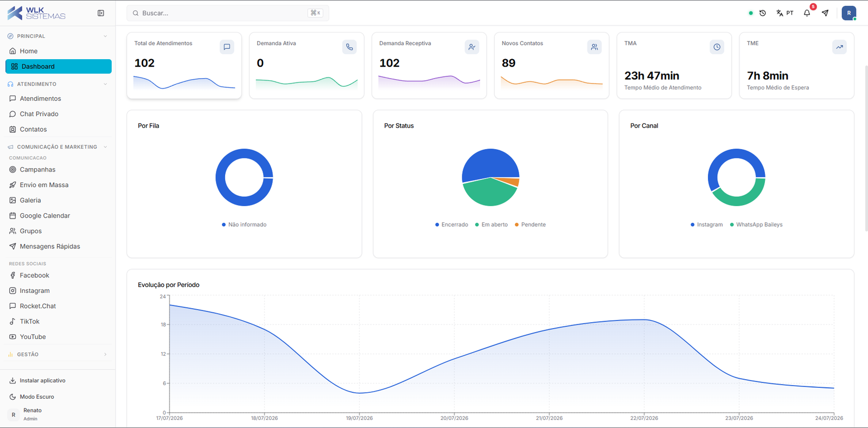Go to Home in sidebar
Screen dimensions: 868x428
click(x=59, y=51)
